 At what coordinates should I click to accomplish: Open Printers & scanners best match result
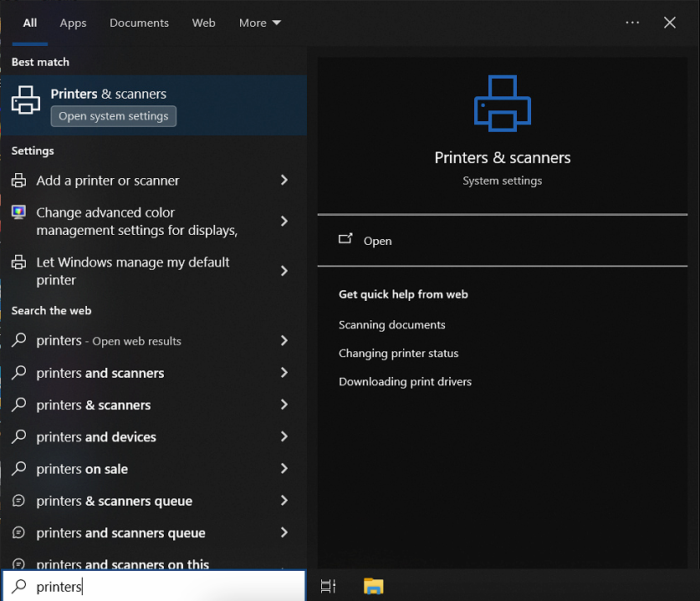[x=154, y=105]
